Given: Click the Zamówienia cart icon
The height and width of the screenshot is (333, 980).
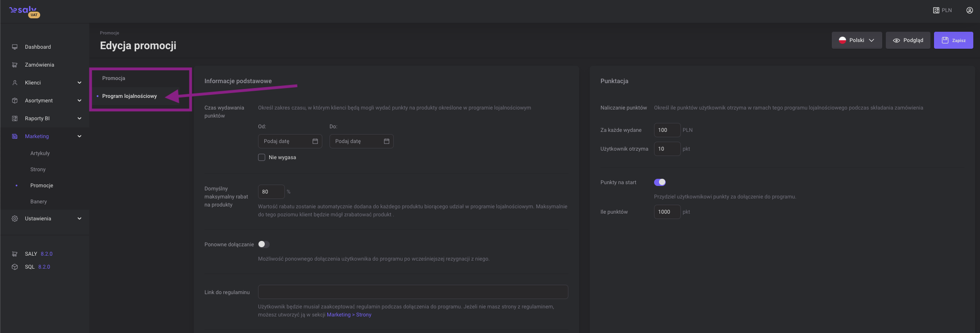Looking at the screenshot, I should coord(15,65).
